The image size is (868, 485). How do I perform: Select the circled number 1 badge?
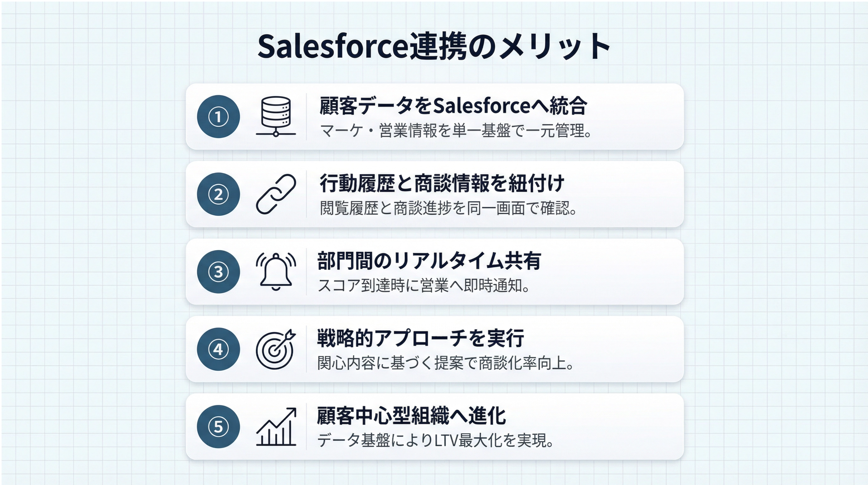[218, 117]
